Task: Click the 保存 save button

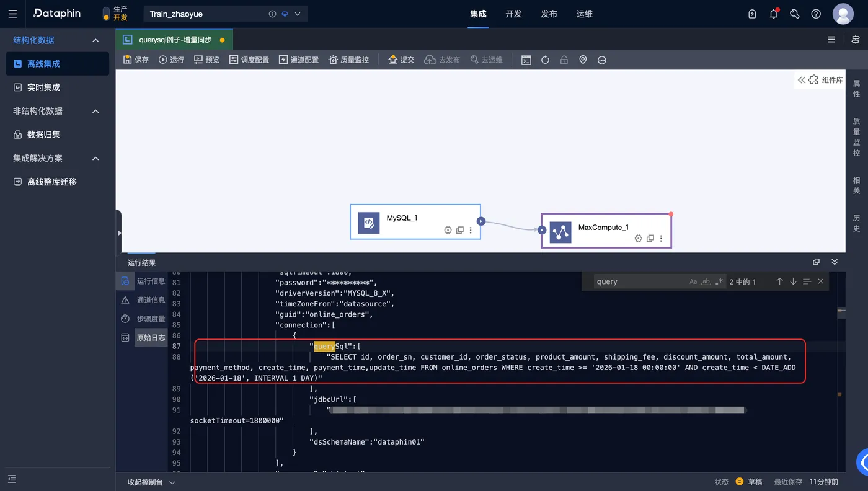Action: click(x=136, y=60)
